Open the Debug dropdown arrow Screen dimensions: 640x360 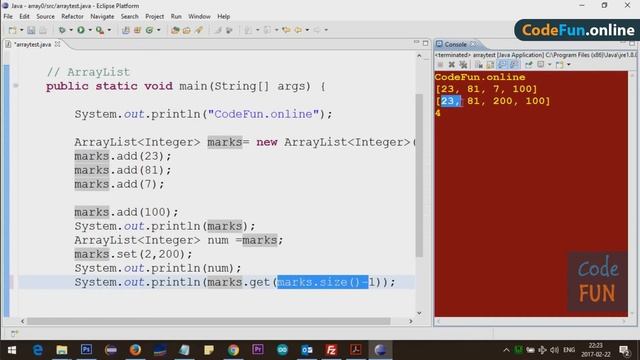click(x=71, y=30)
